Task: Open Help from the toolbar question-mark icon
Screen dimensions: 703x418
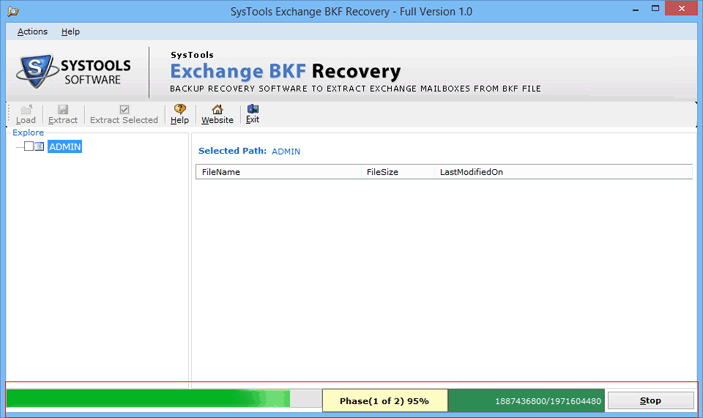Action: [180, 114]
